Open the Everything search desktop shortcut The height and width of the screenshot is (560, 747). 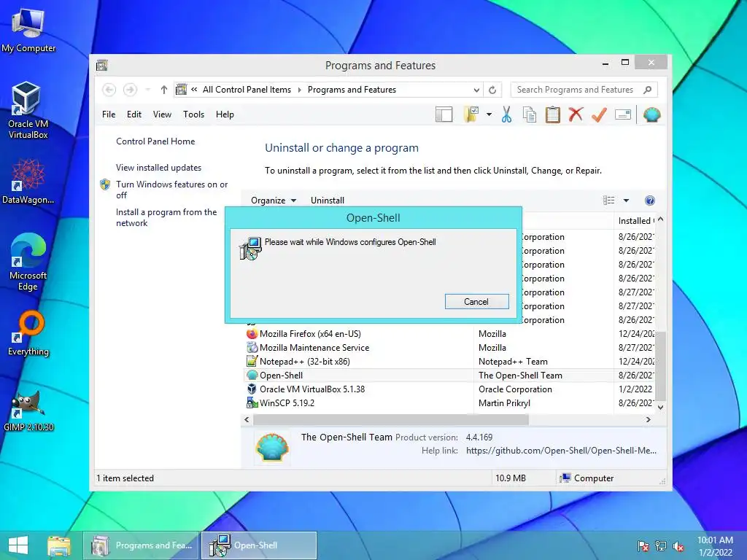pyautogui.click(x=28, y=333)
